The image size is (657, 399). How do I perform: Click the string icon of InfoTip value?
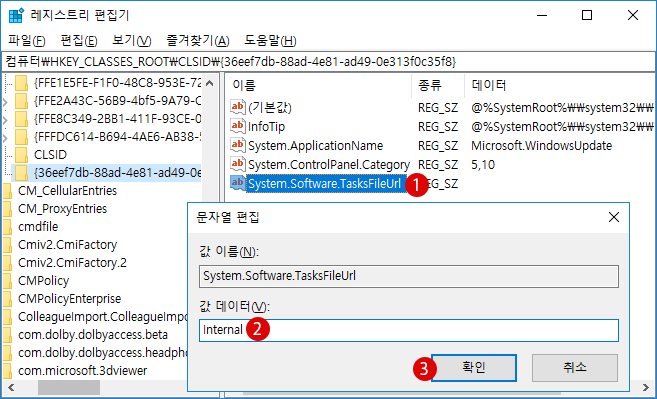(238, 126)
